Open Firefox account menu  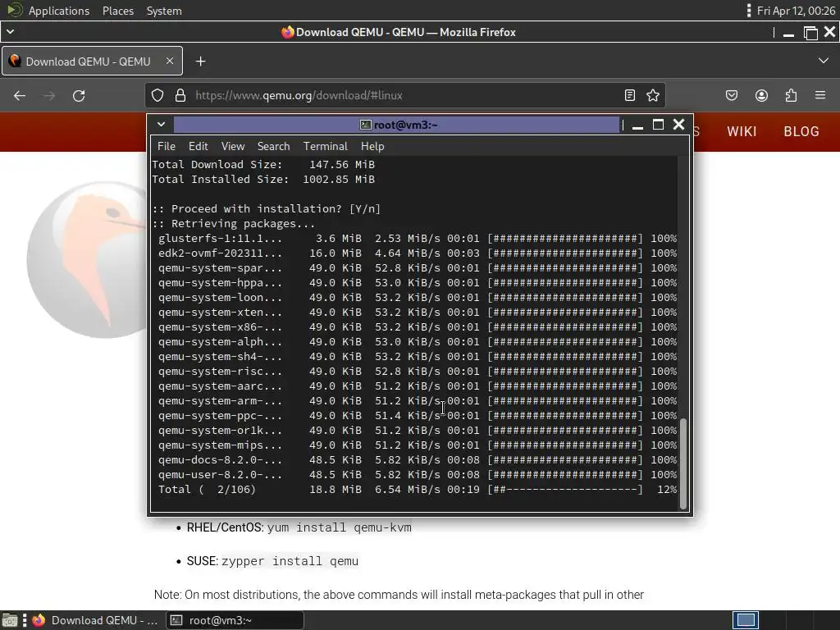click(x=761, y=95)
